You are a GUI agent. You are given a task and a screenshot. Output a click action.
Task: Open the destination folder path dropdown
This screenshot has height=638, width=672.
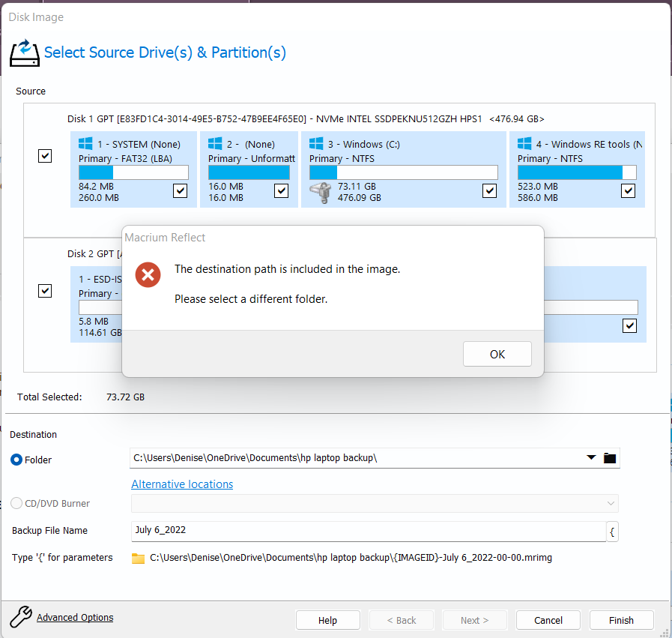click(x=591, y=457)
